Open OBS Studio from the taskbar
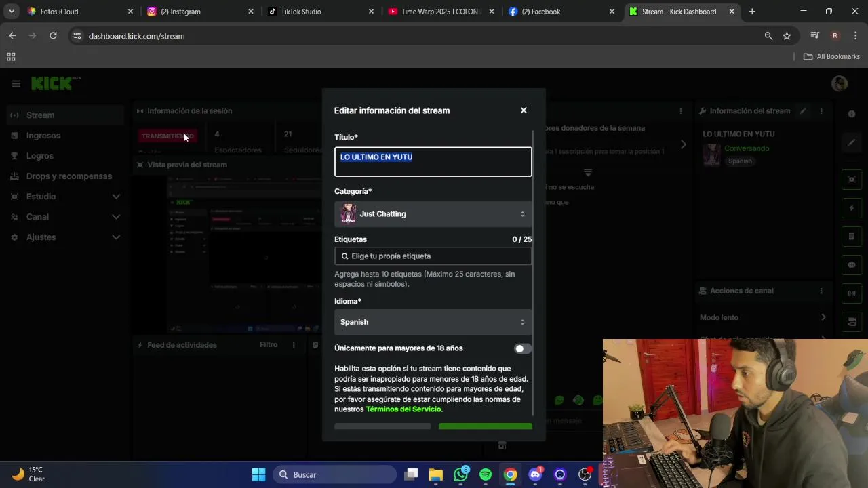Viewport: 868px width, 488px height. 585,475
